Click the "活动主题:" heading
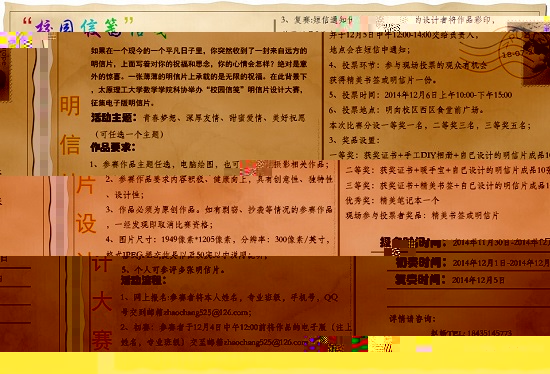Screen dimensions: 550x374 point(114,117)
